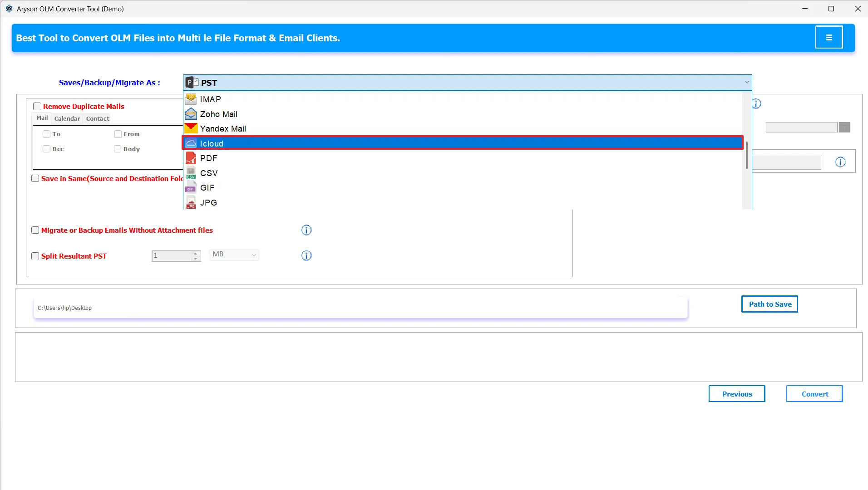Viewport: 868px width, 490px height.
Task: Open the MB size unit dropdown
Action: coord(234,255)
